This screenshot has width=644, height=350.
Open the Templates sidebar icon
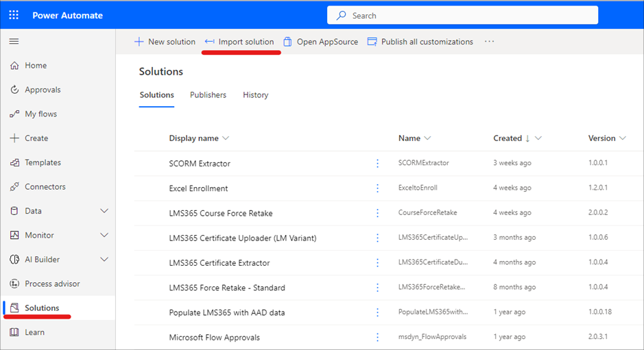click(14, 163)
